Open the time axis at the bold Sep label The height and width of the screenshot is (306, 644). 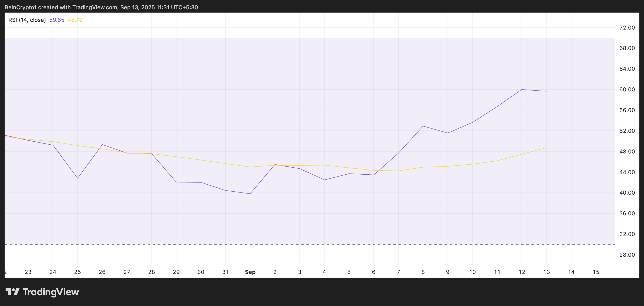[250, 272]
